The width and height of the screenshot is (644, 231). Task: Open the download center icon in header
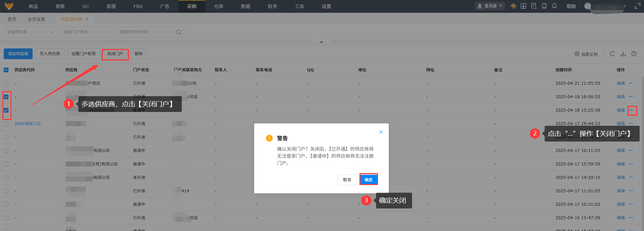point(523,6)
